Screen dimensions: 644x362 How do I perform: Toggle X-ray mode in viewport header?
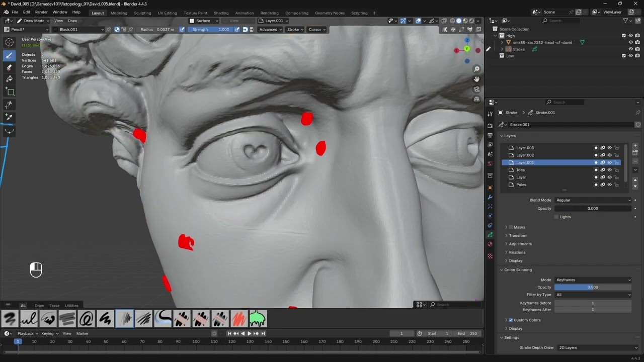tap(444, 21)
